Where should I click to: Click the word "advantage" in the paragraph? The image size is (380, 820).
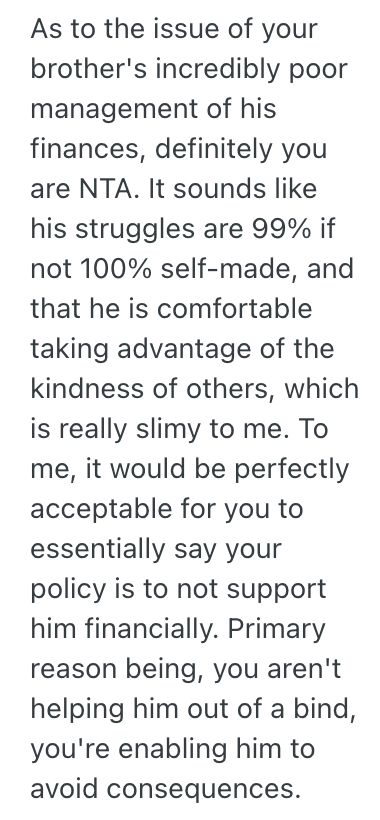tap(185, 349)
